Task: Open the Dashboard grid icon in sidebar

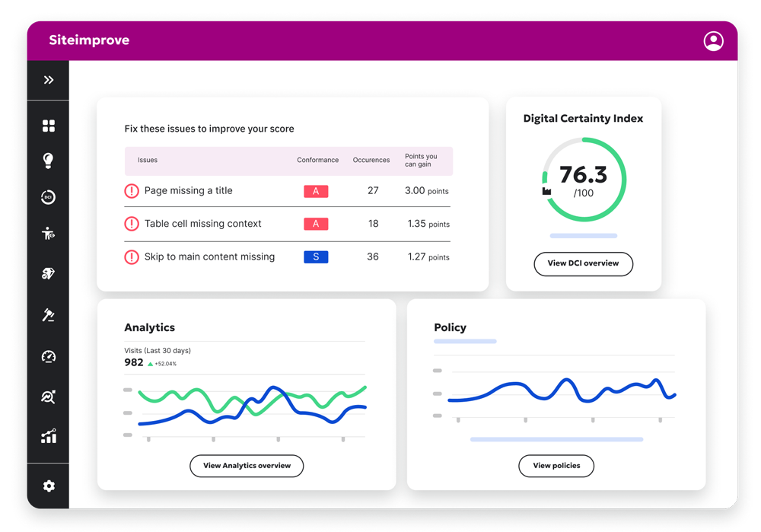Action: pyautogui.click(x=48, y=125)
